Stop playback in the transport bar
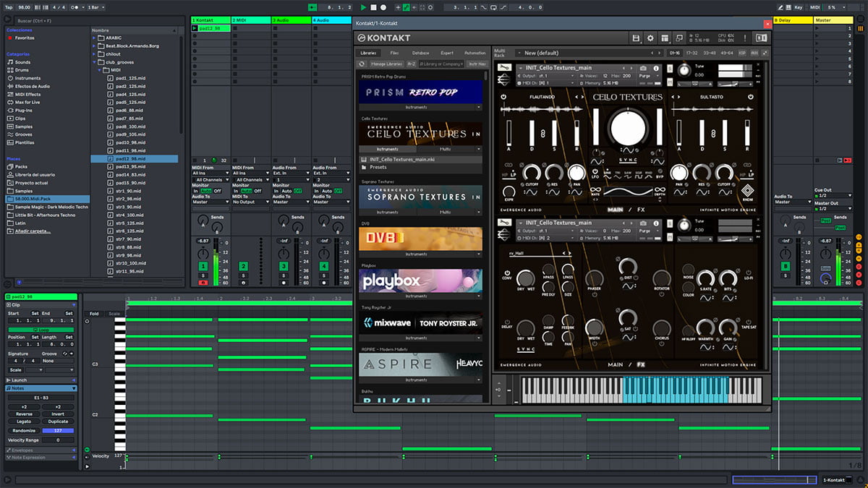The width and height of the screenshot is (868, 488). click(x=373, y=7)
